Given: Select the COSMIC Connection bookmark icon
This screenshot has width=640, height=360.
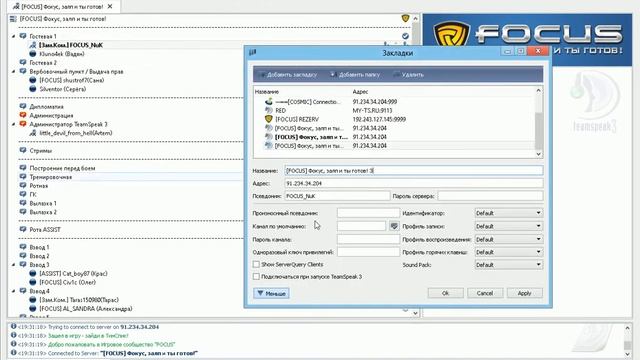Looking at the screenshot, I should click(x=269, y=101).
